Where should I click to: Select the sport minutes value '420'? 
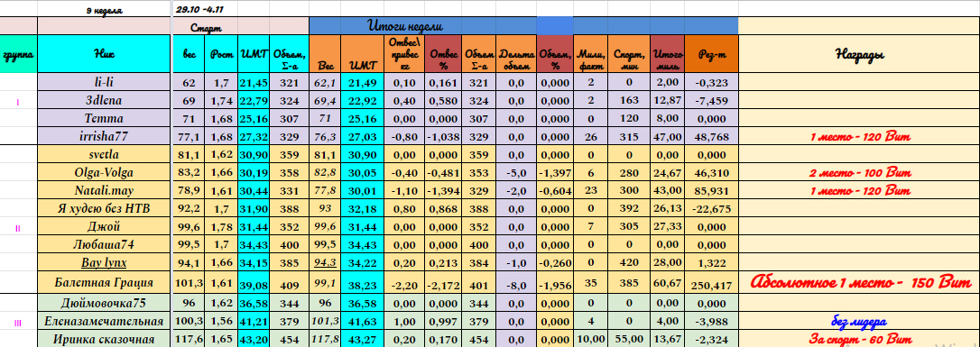coord(629,263)
